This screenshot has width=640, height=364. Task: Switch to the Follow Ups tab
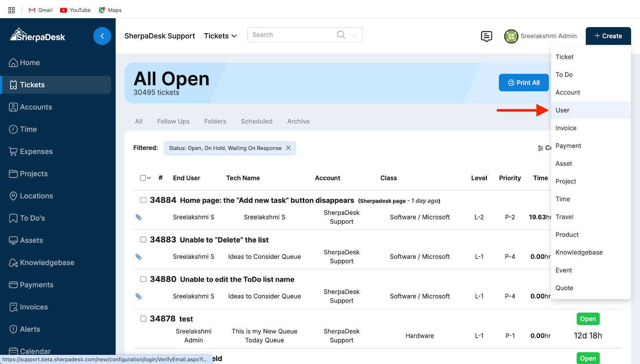173,121
